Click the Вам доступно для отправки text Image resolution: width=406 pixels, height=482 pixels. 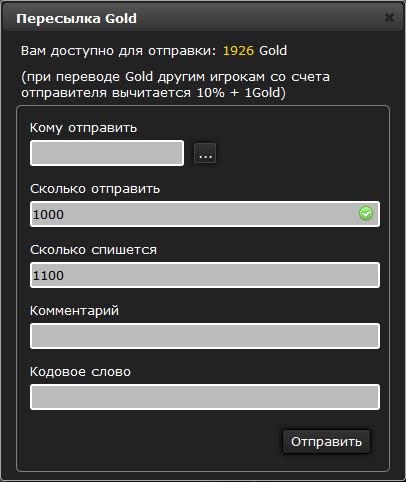pos(118,51)
